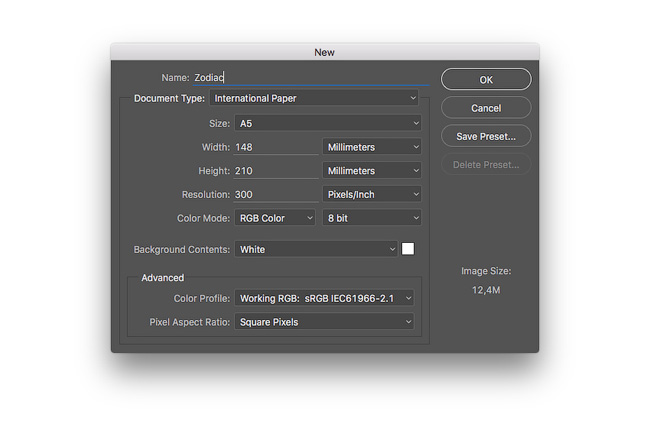Open the Pixel Aspect Ratio dropdown
The width and height of the screenshot is (650, 440).
[x=324, y=322]
